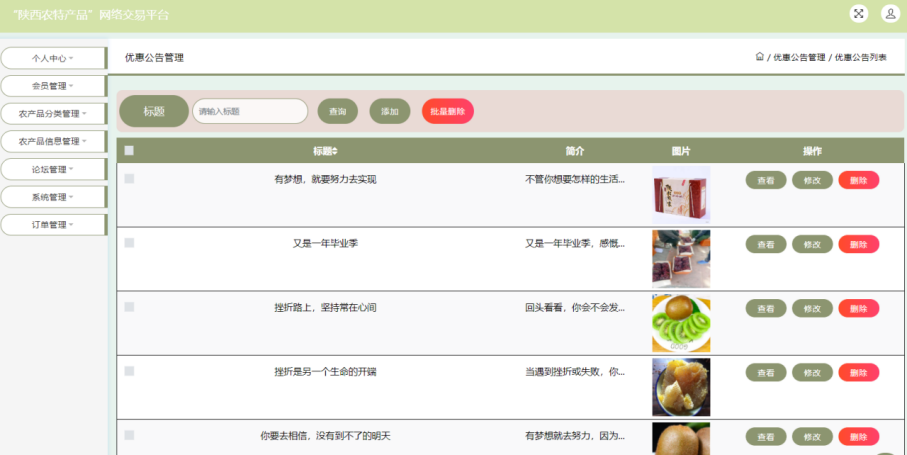The image size is (907, 455).
Task: Check the row 你要去相信，没有到不了的明天
Action: (129, 435)
